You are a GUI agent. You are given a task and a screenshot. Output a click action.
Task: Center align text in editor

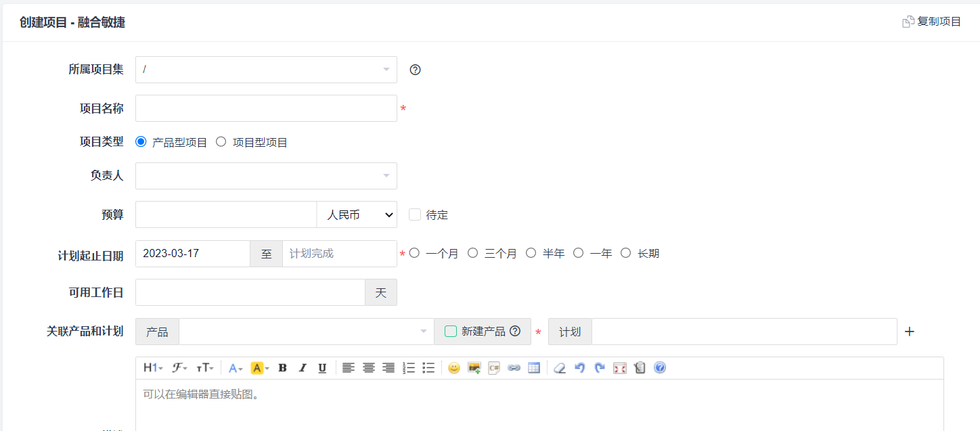[368, 368]
